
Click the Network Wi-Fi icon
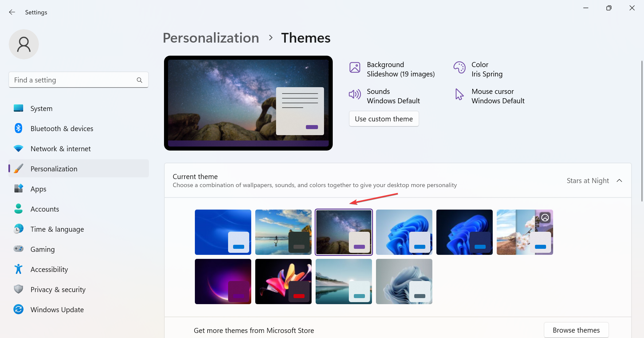(x=18, y=148)
